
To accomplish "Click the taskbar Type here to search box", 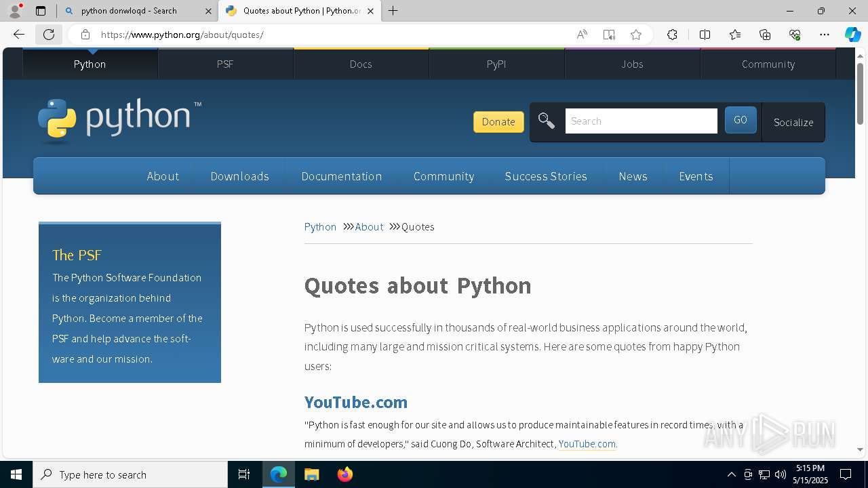I will click(130, 474).
